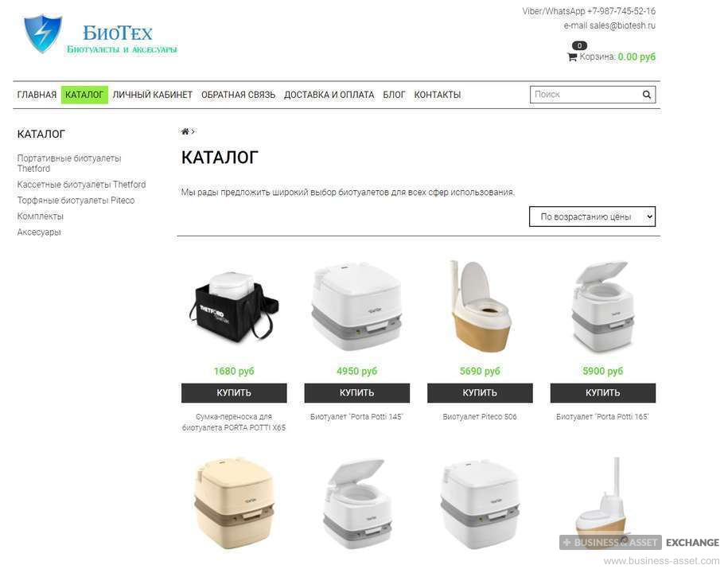Screen dimensions: 728x573
Task: Open Кассетные биотуалеты Thetford category
Action: (81, 185)
